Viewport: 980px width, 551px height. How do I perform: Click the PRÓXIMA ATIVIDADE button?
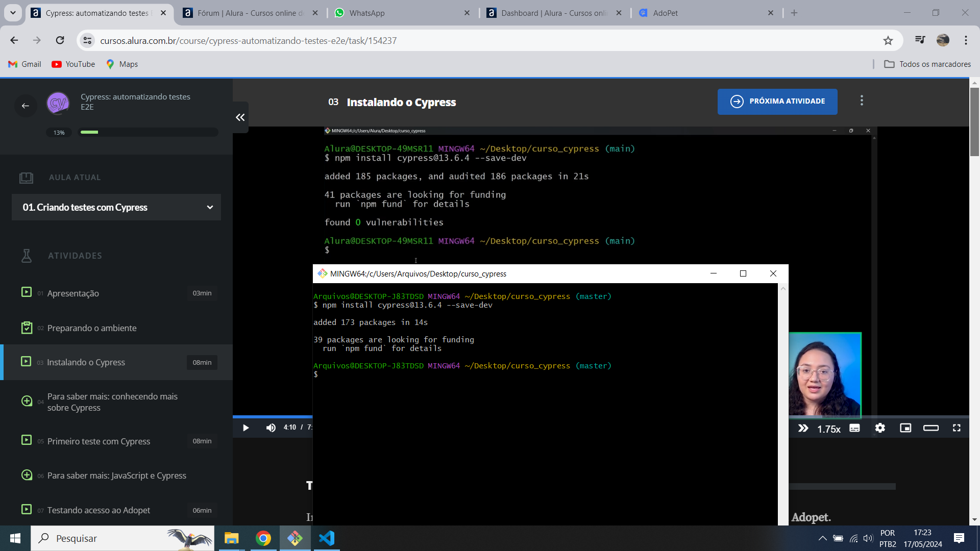click(777, 102)
